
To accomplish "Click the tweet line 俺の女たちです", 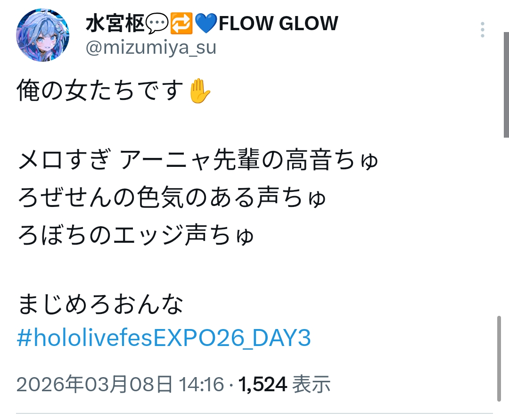I will coord(114,91).
